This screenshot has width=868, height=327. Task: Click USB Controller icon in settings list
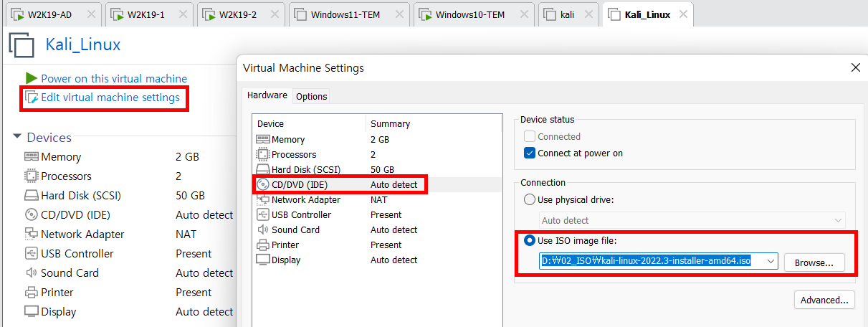pos(263,214)
